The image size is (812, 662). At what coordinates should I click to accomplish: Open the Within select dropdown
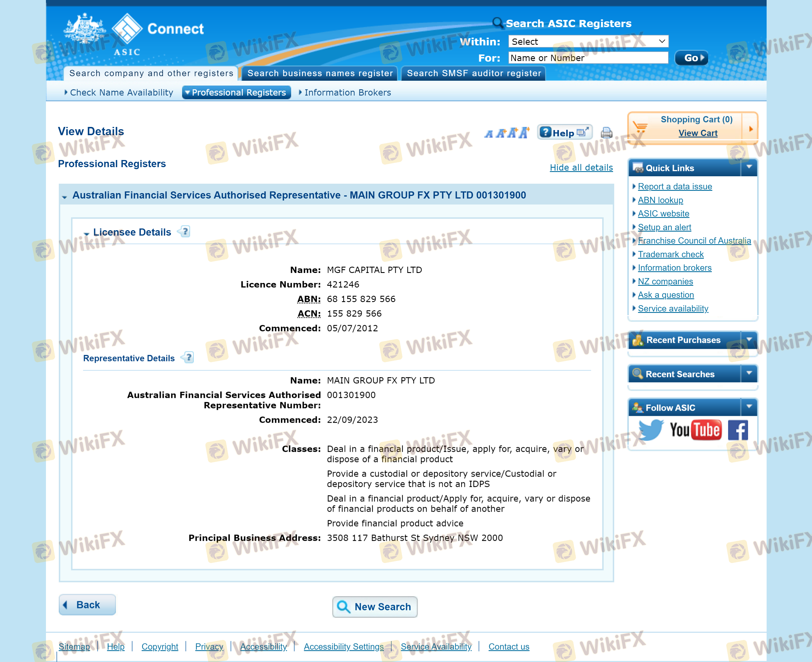point(588,41)
